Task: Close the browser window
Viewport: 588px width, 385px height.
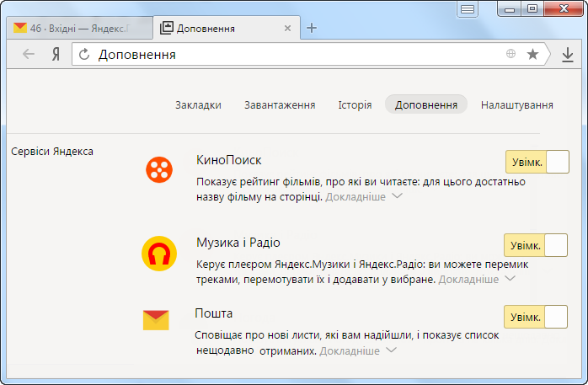Action: click(564, 8)
